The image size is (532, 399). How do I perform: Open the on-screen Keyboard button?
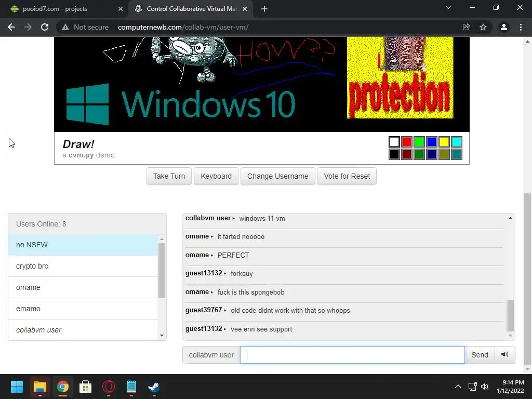[216, 176]
